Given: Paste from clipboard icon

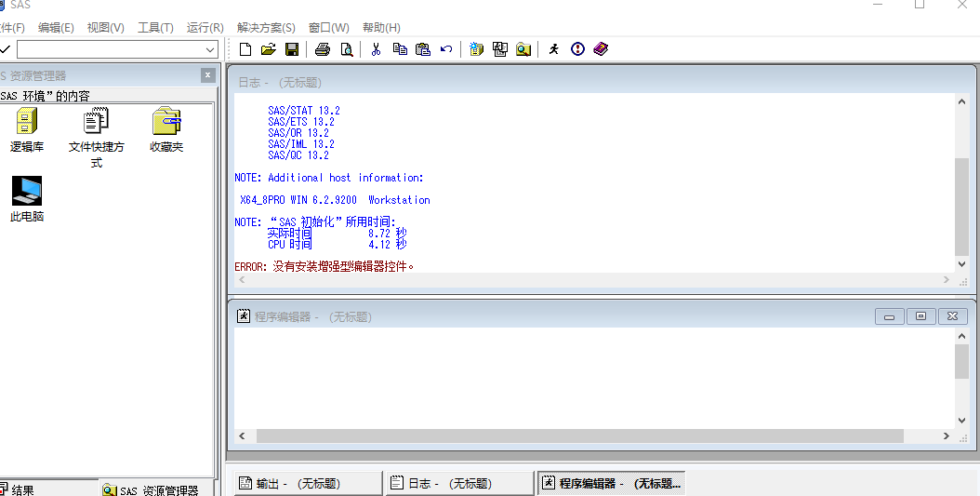Looking at the screenshot, I should (423, 48).
